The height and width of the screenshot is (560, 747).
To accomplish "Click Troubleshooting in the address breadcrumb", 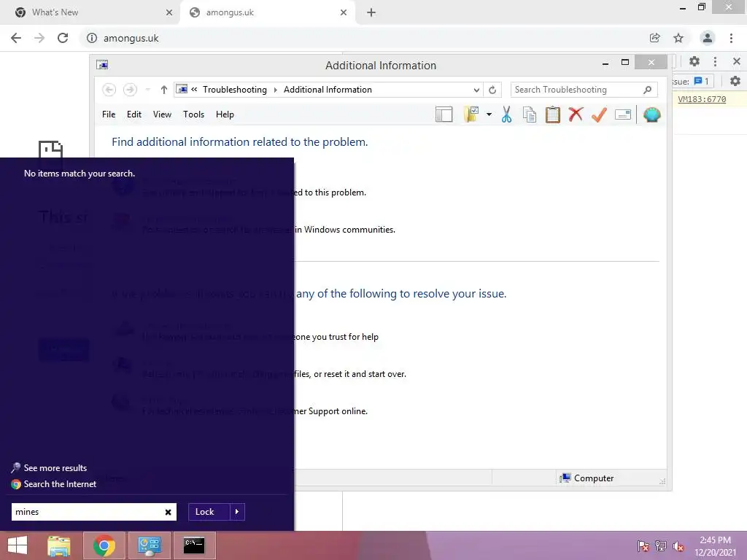I will click(x=234, y=90).
